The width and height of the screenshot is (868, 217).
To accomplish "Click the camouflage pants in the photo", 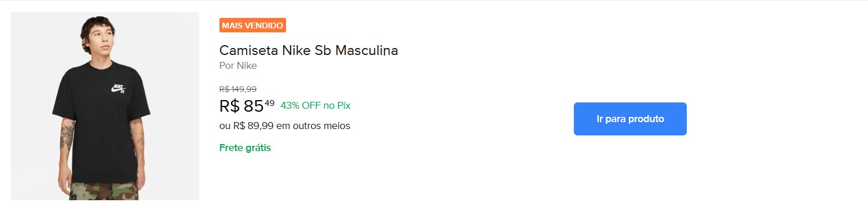I will [x=104, y=191].
